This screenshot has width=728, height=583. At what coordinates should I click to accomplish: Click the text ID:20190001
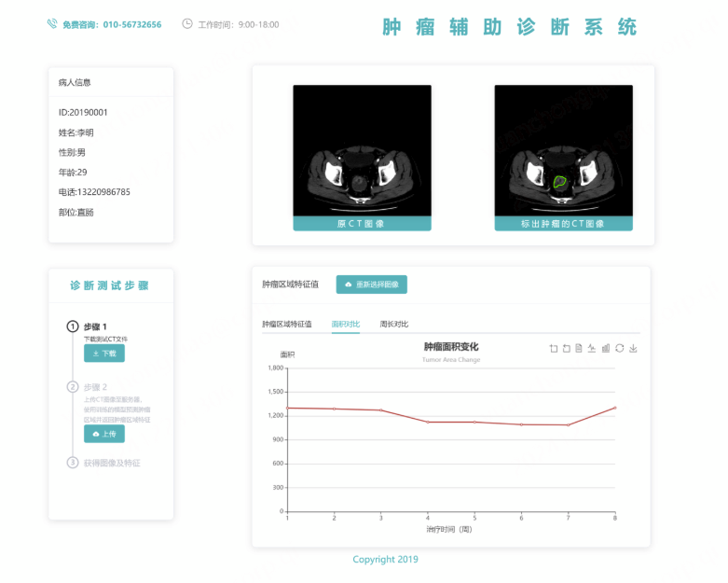coord(83,113)
